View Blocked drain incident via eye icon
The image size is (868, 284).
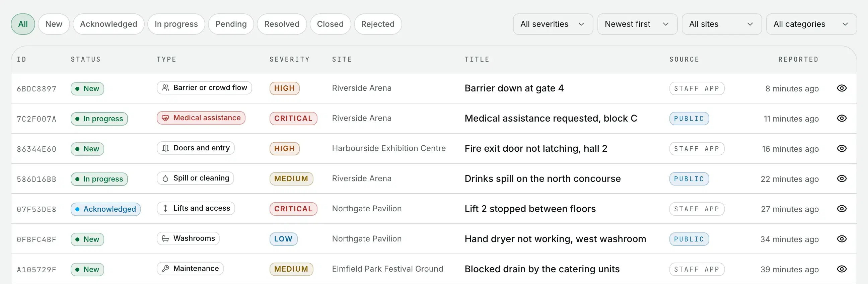(842, 269)
